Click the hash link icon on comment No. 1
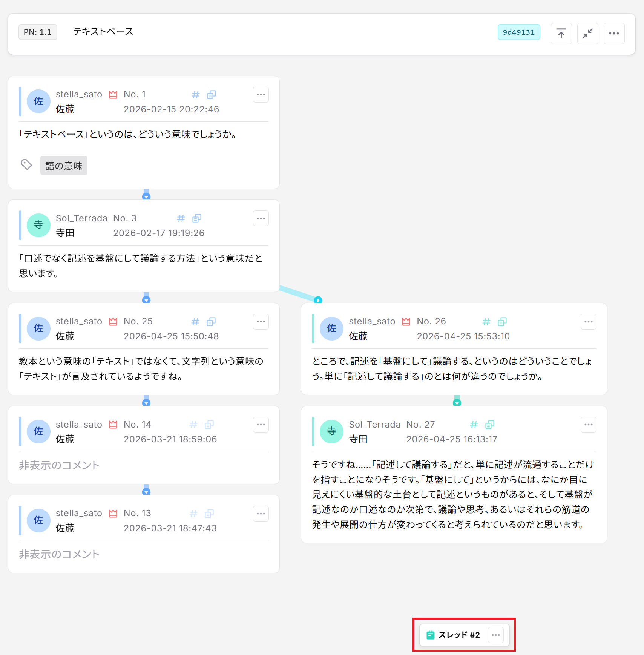644x655 pixels. [x=195, y=95]
